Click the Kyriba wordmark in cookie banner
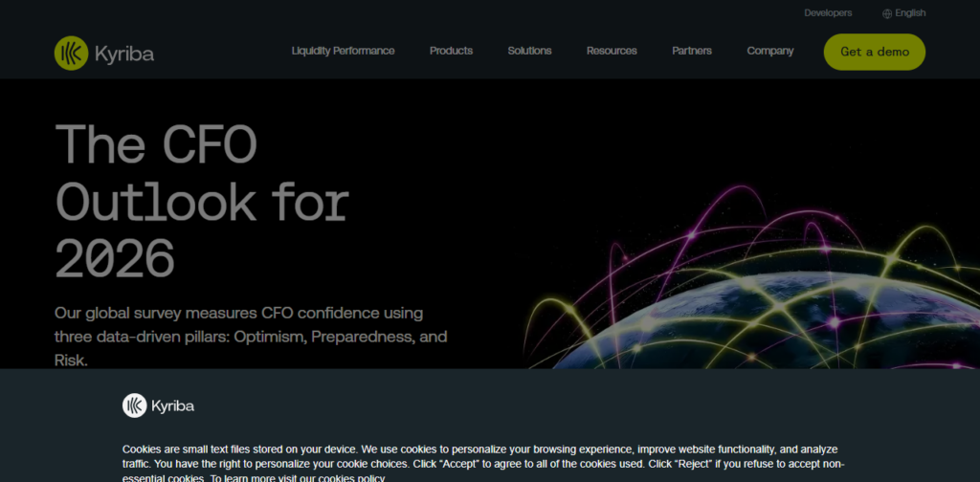 point(172,406)
